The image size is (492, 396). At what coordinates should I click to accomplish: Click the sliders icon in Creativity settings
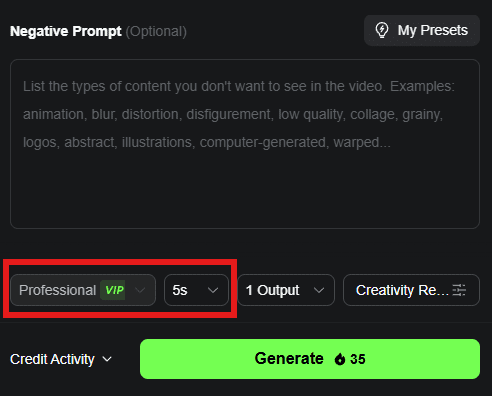pos(459,290)
